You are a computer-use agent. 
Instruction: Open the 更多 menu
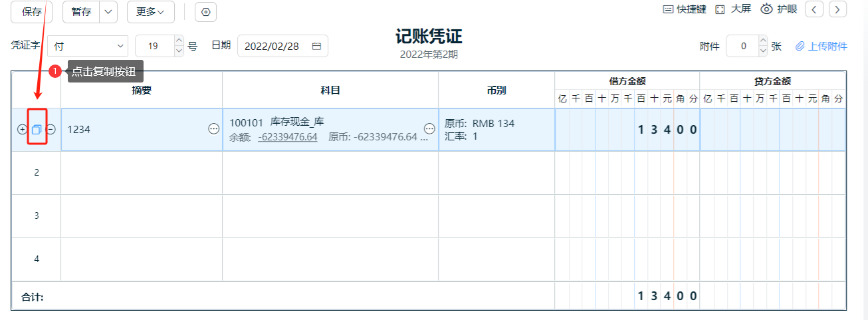pyautogui.click(x=150, y=12)
